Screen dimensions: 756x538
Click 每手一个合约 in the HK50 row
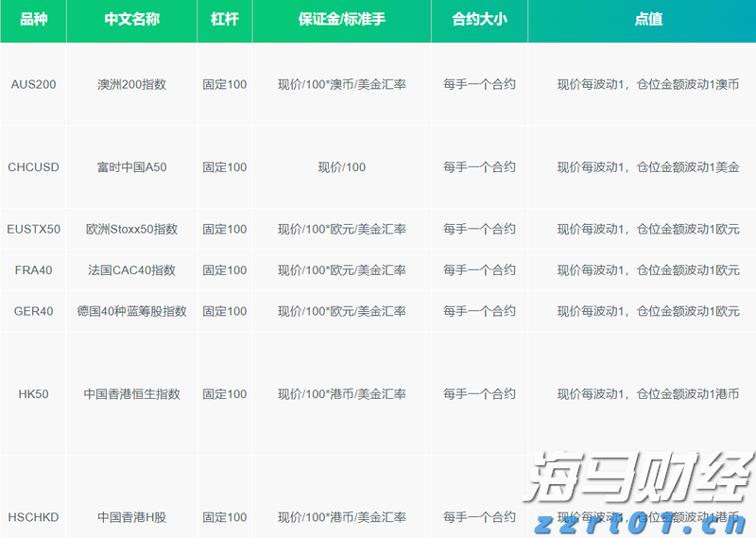tap(480, 394)
